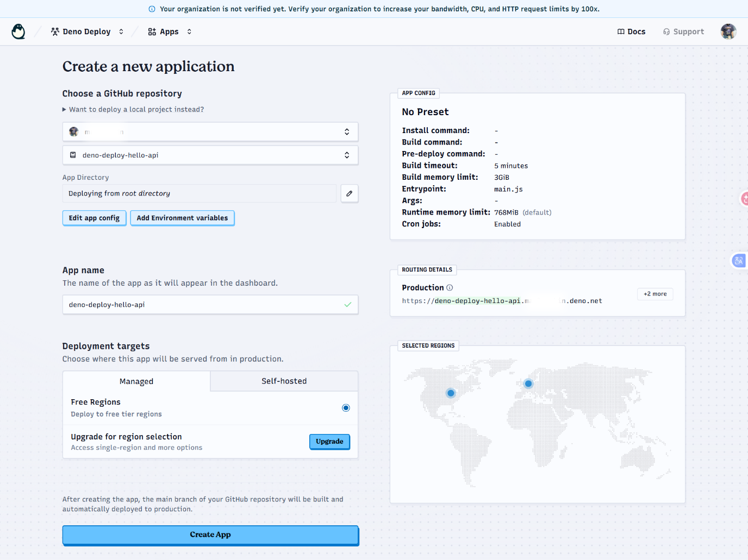
Task: Click the 'Deploying from root directory' field
Action: pos(200,193)
